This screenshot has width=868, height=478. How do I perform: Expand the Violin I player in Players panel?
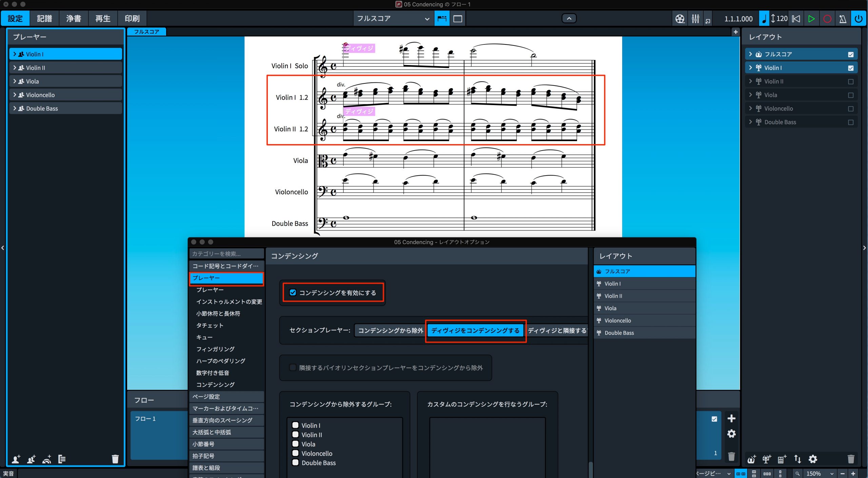click(15, 54)
